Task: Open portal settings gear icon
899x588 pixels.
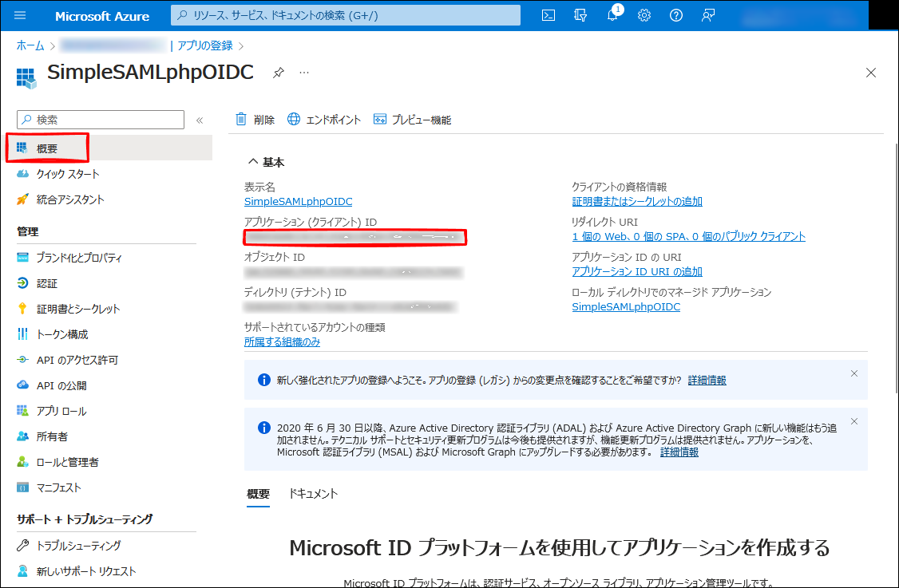Action: pyautogui.click(x=644, y=15)
